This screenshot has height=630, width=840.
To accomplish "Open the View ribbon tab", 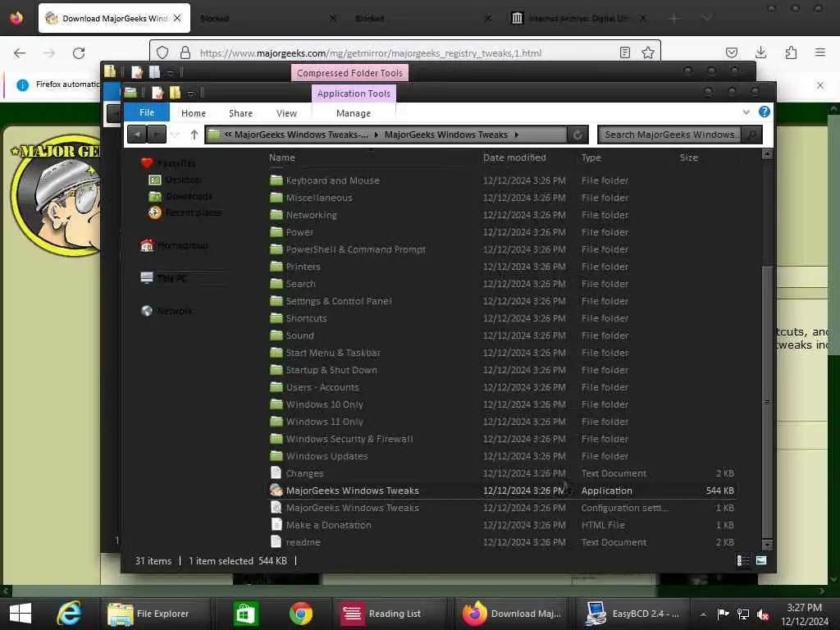I will (286, 113).
